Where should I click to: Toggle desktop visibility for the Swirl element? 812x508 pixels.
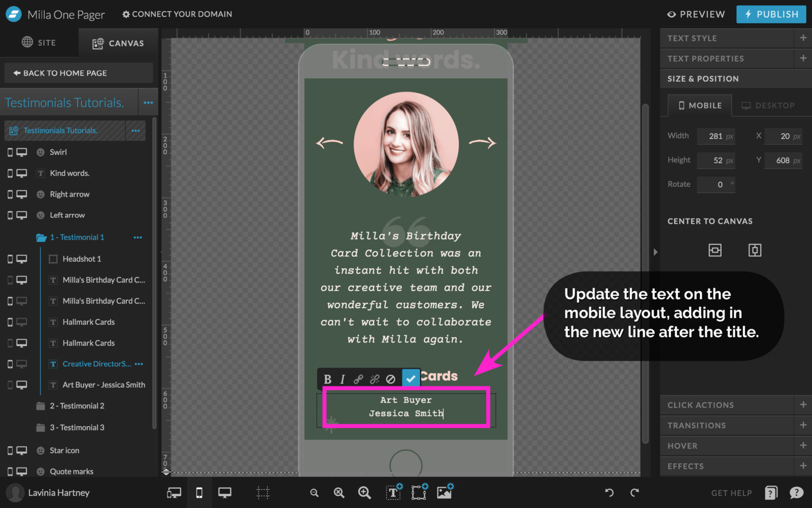tap(21, 152)
